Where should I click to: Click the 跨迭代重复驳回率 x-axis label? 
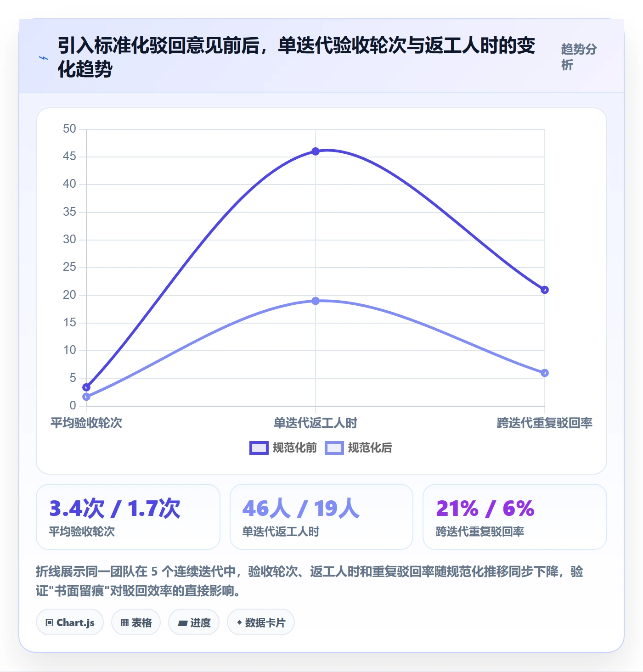tap(545, 423)
